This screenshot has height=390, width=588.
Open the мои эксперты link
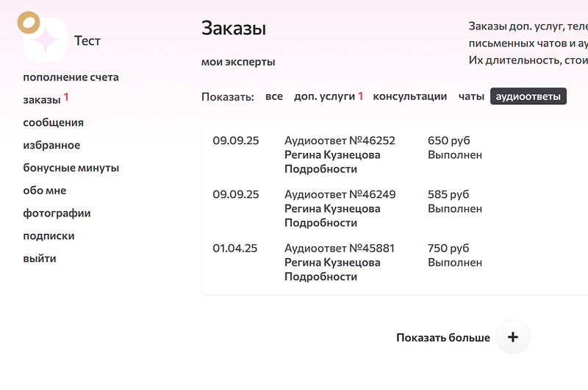[x=238, y=63]
